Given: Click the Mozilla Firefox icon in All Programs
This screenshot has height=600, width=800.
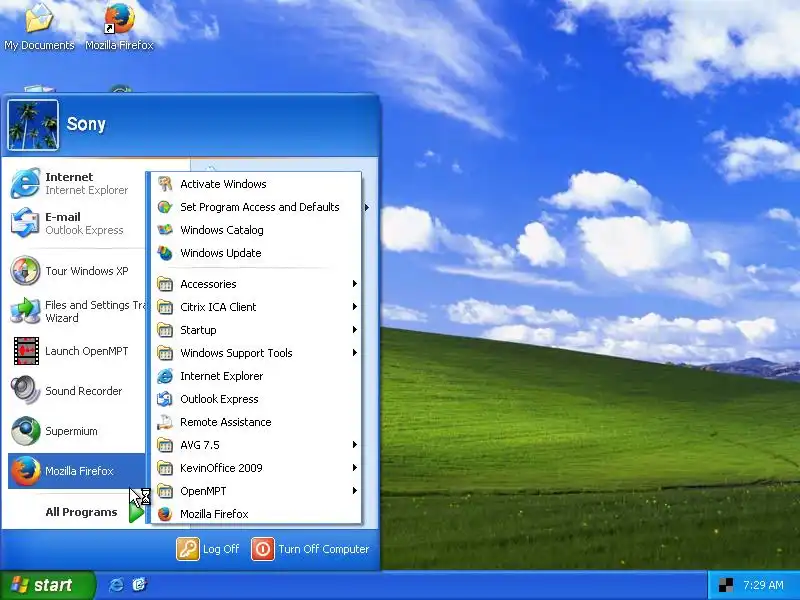Looking at the screenshot, I should (x=165, y=514).
